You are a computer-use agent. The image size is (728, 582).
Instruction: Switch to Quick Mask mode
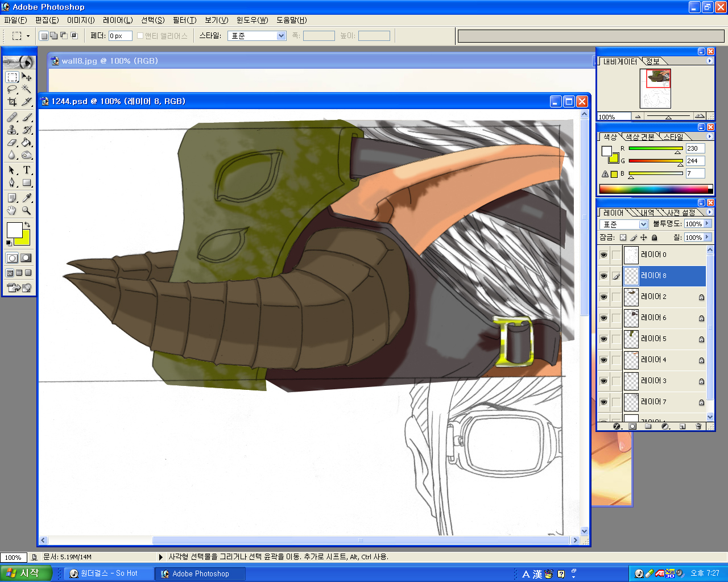click(26, 258)
